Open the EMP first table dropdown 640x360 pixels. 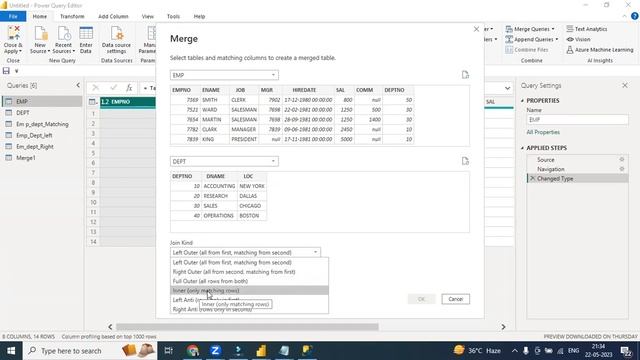224,75
